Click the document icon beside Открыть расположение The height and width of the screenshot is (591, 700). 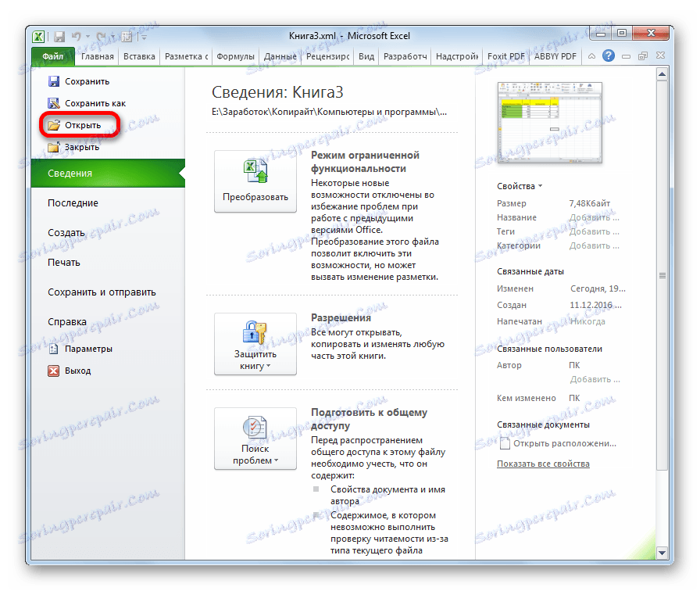(505, 443)
